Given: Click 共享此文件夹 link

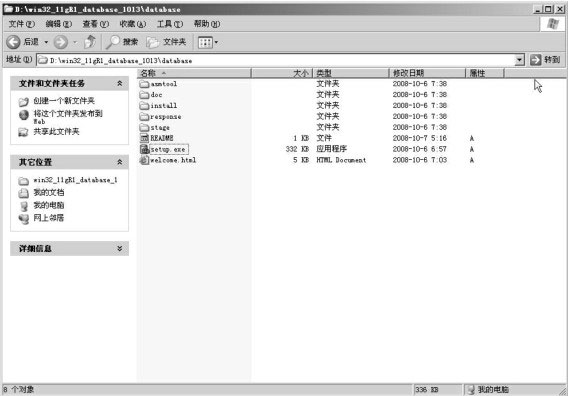Looking at the screenshot, I should (x=56, y=132).
